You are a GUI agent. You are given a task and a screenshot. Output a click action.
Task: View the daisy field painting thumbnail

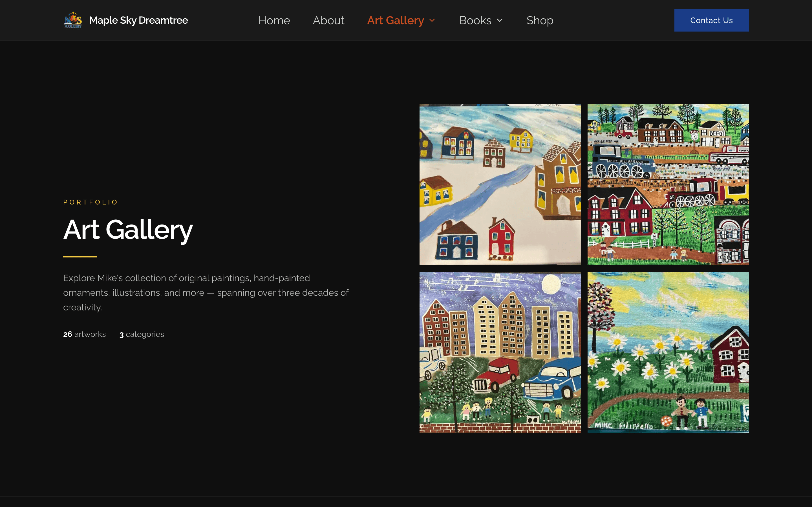pyautogui.click(x=668, y=352)
